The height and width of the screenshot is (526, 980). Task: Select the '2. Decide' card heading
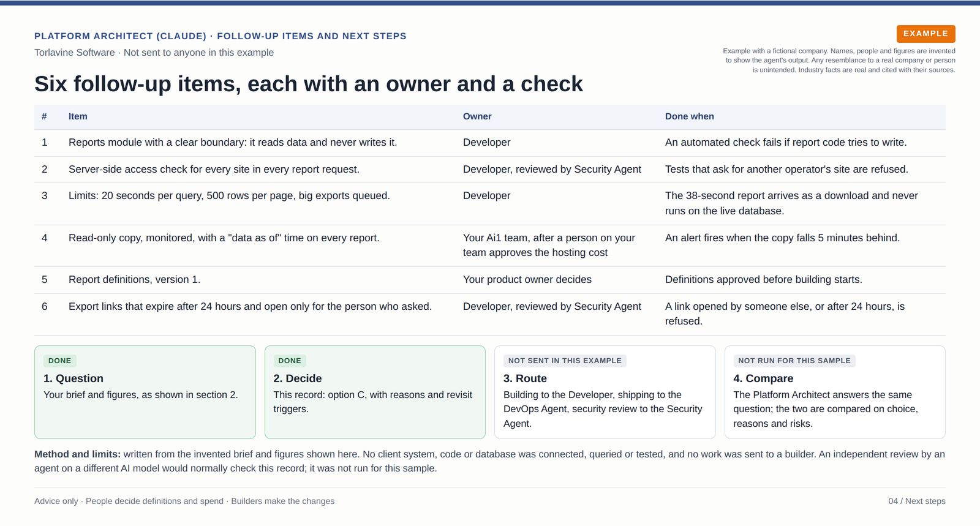pyautogui.click(x=298, y=378)
